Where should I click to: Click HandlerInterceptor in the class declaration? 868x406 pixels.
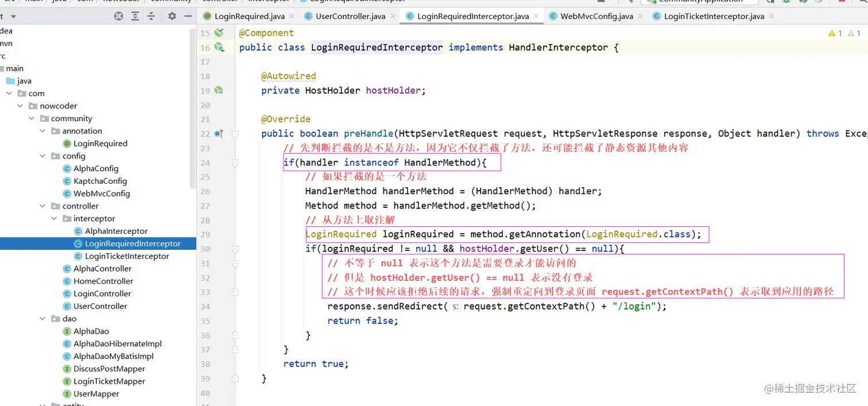pos(559,48)
